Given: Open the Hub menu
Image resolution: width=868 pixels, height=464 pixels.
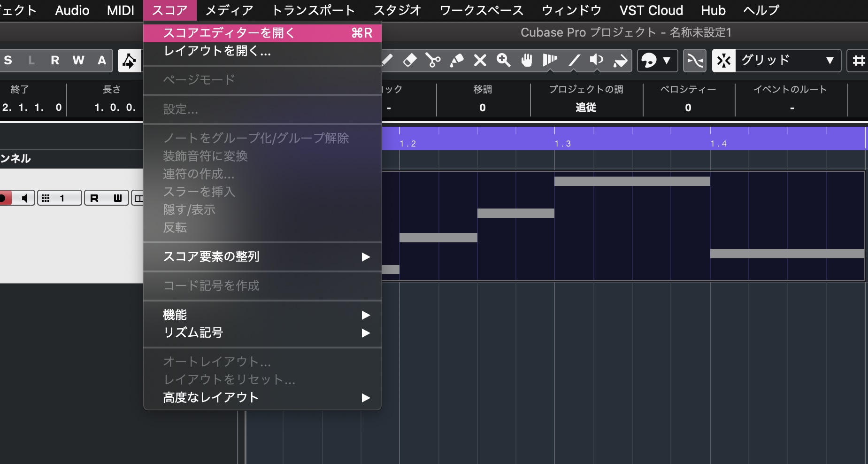Looking at the screenshot, I should tap(713, 10).
